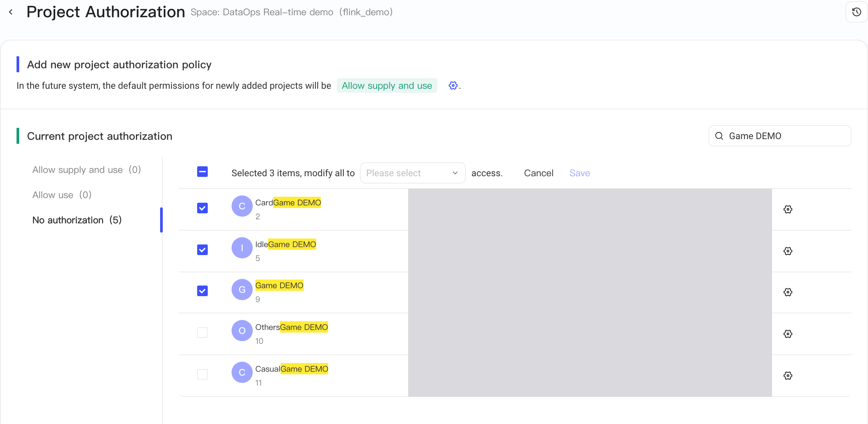Click the dropdown chevron arrow

[455, 173]
